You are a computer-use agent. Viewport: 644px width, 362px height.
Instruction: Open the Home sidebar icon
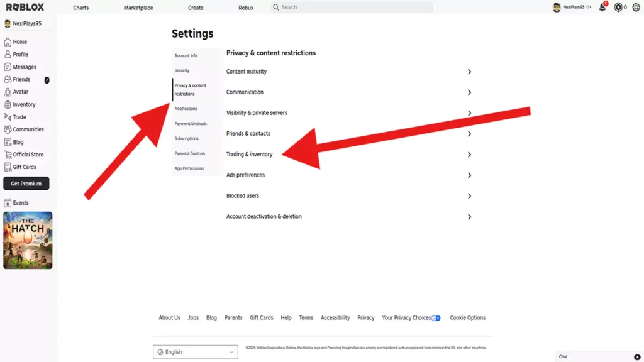tap(8, 42)
